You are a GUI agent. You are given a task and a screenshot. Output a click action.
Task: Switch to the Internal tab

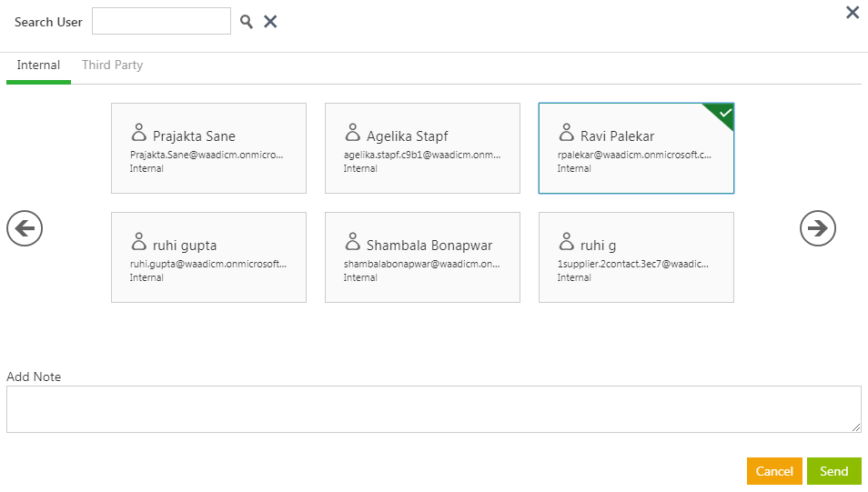(38, 65)
